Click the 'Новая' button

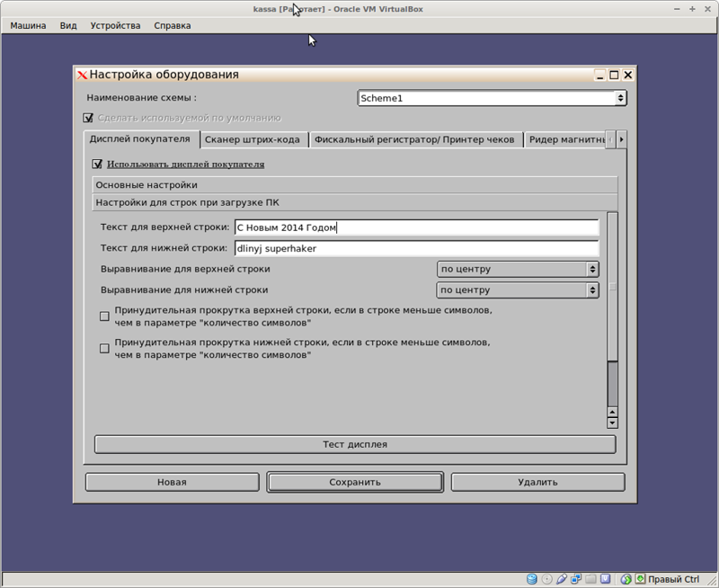pos(172,482)
